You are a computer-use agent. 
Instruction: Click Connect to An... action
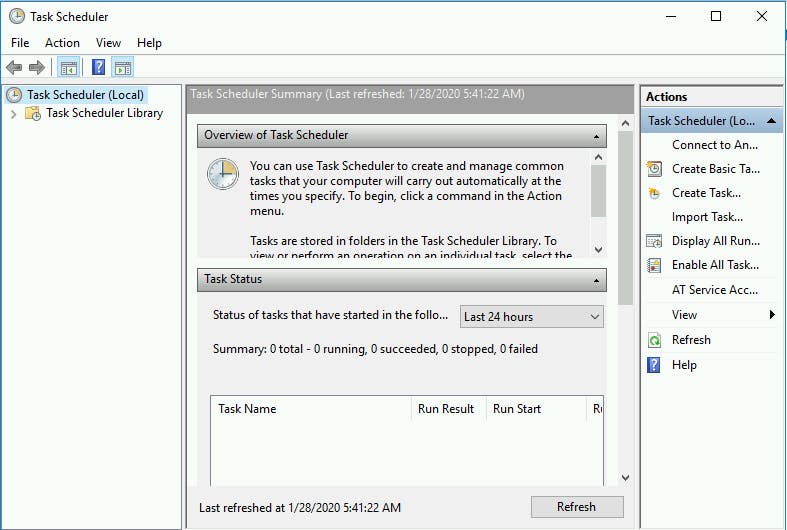pos(715,145)
